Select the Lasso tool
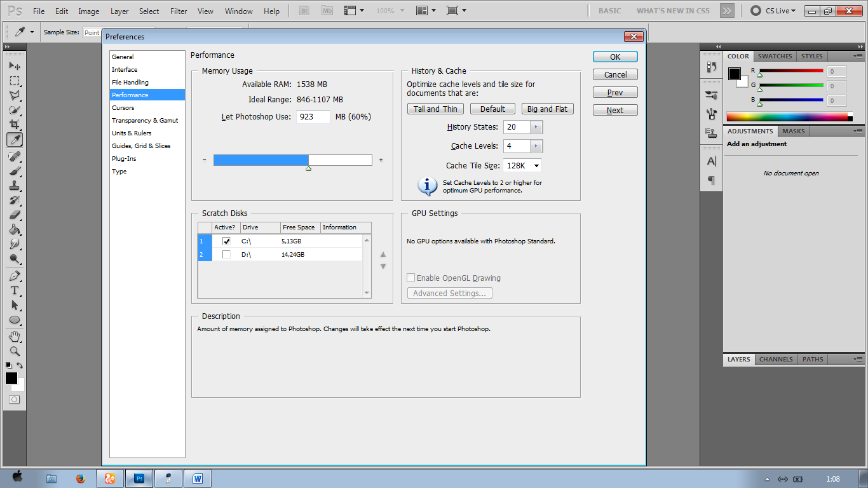 click(x=15, y=95)
